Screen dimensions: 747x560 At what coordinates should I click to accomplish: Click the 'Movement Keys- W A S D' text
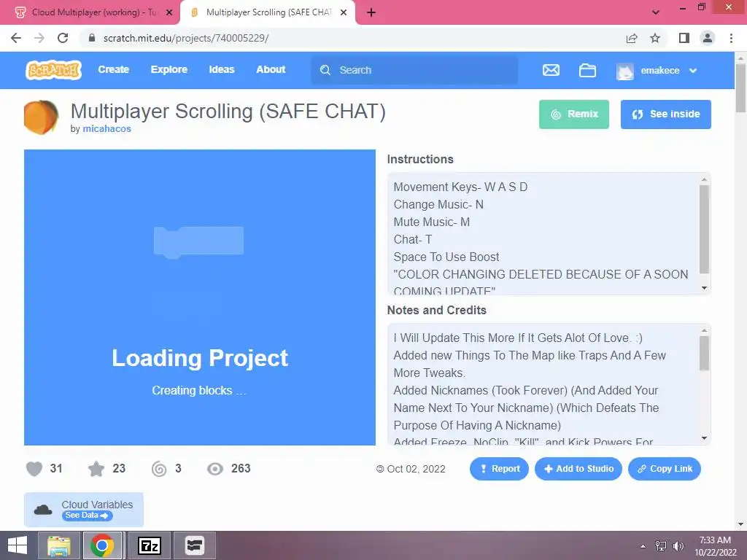[x=460, y=187]
